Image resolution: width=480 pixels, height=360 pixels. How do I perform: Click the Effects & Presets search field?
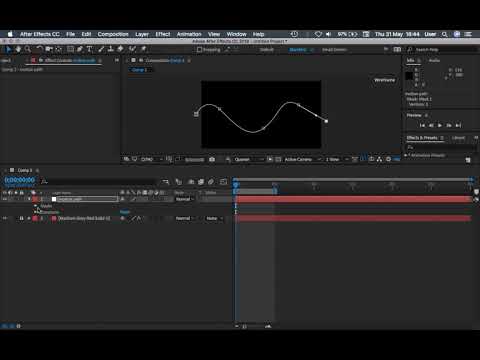coord(441,147)
